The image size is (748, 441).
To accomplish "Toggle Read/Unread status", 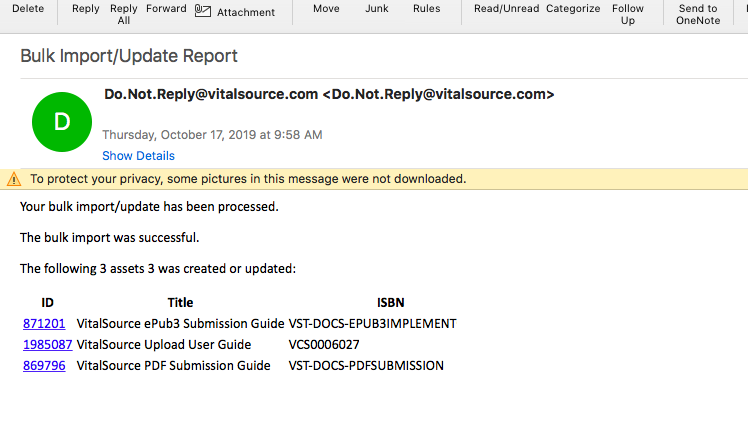I will click(507, 9).
